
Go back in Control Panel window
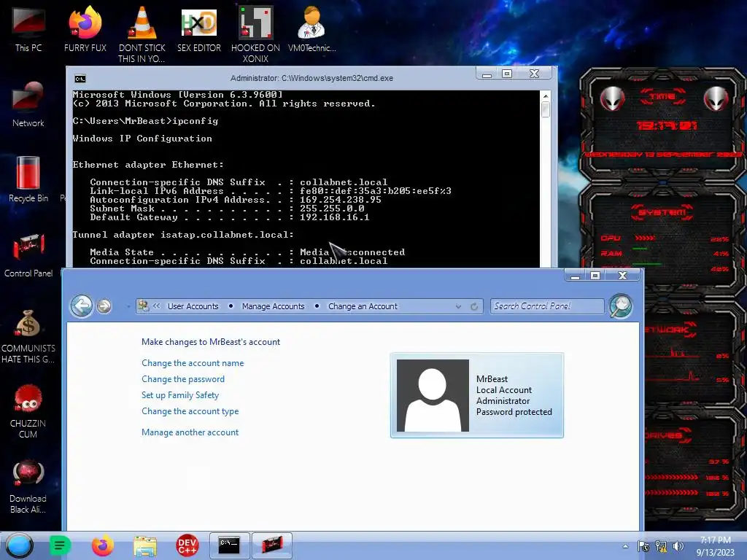[82, 306]
